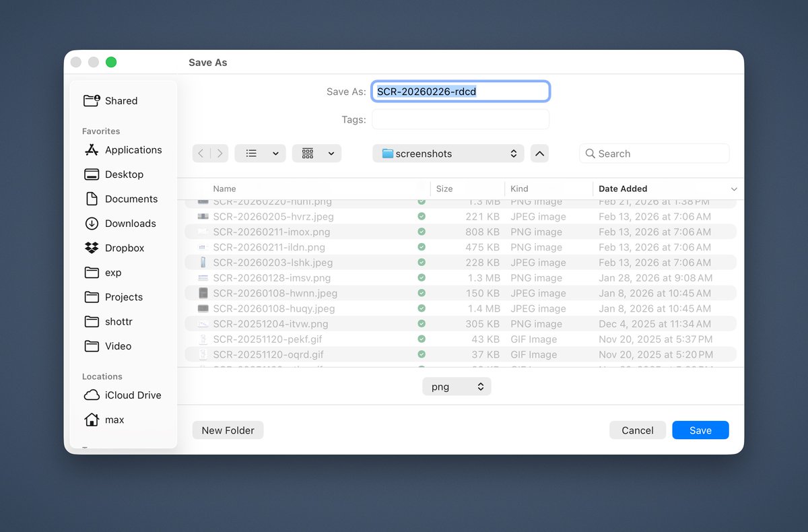Open the Downloads sidebar item
Viewport: 808px width, 532px height.
(120, 224)
